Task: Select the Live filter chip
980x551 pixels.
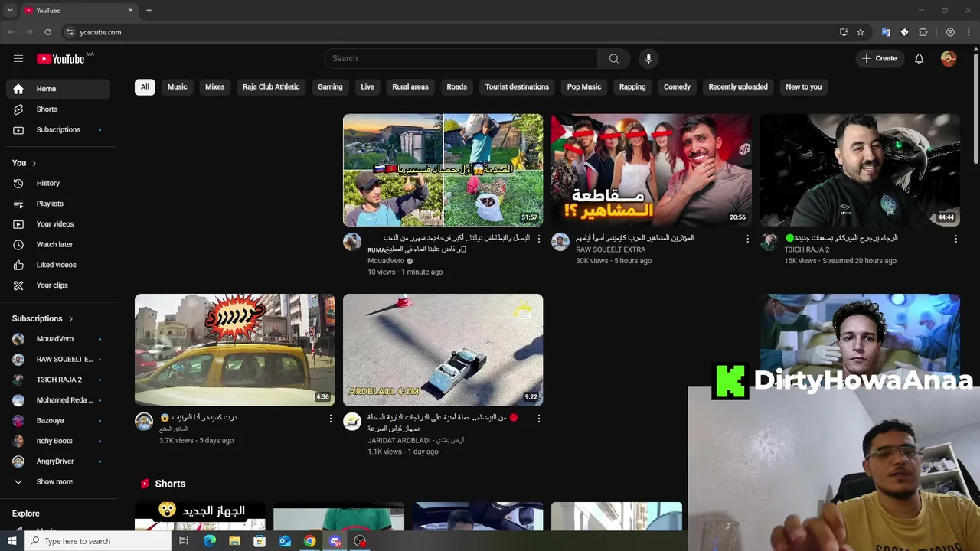Action: pos(367,87)
